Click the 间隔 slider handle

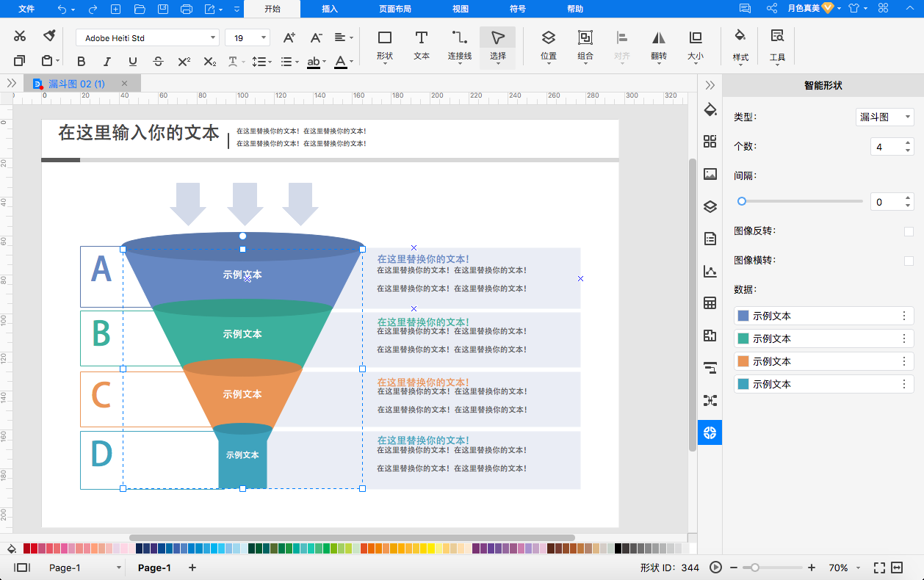pyautogui.click(x=742, y=201)
